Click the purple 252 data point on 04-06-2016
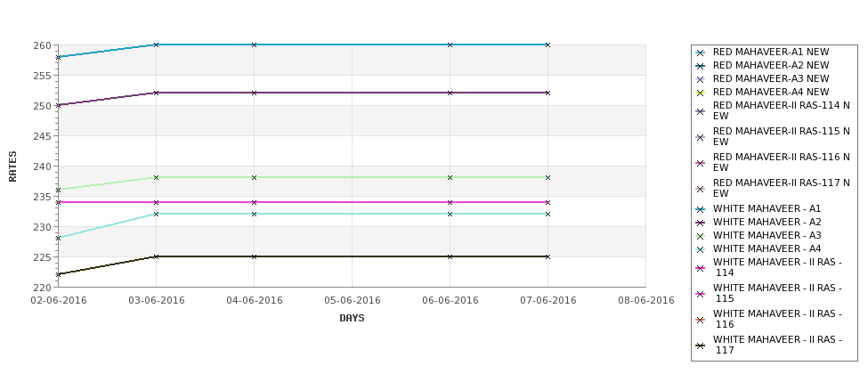 254,93
